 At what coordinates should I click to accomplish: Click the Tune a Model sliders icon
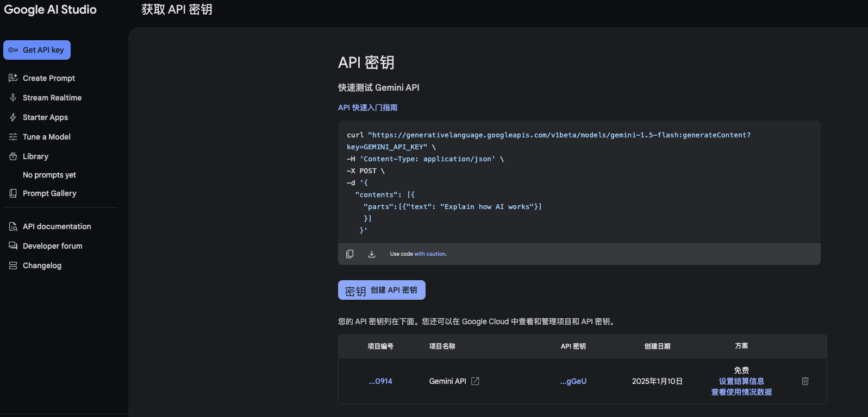pyautogui.click(x=13, y=137)
